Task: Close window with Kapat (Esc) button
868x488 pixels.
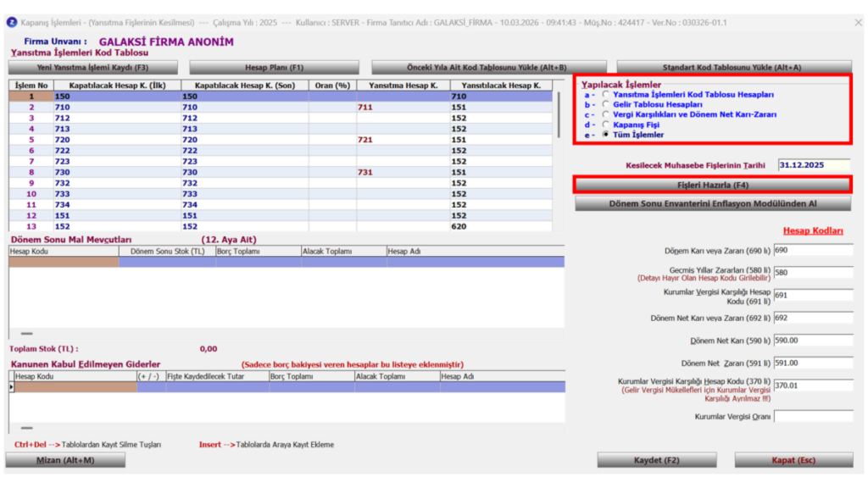Action: [x=793, y=460]
